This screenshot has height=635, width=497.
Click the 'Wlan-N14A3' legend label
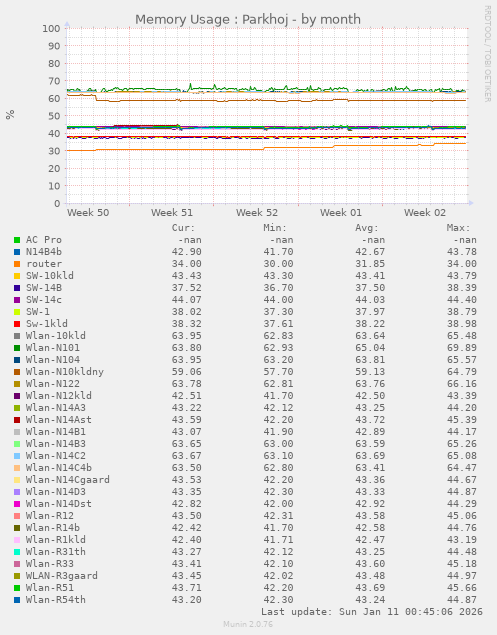click(x=56, y=408)
